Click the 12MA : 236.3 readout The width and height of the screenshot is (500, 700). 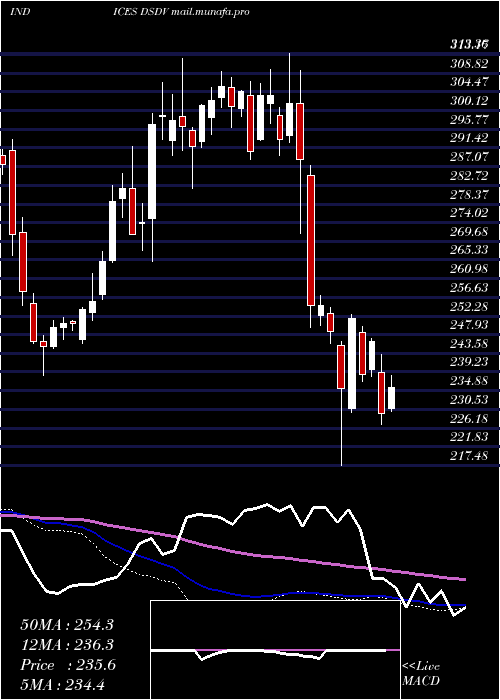67,645
